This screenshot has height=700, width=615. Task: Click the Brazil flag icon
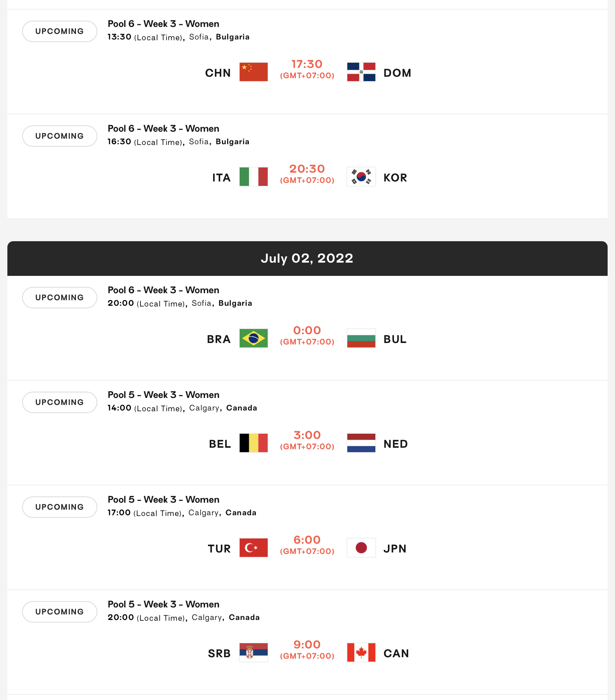point(253,338)
